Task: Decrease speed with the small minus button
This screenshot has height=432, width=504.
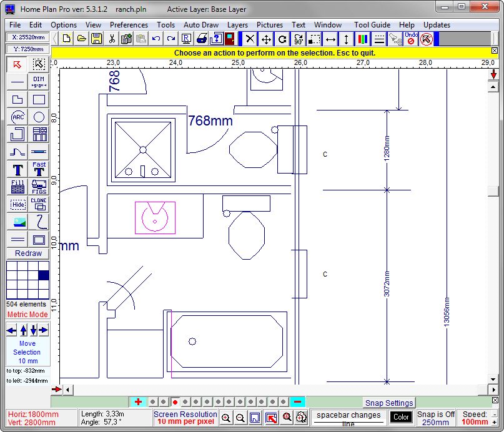Action: coord(495,415)
